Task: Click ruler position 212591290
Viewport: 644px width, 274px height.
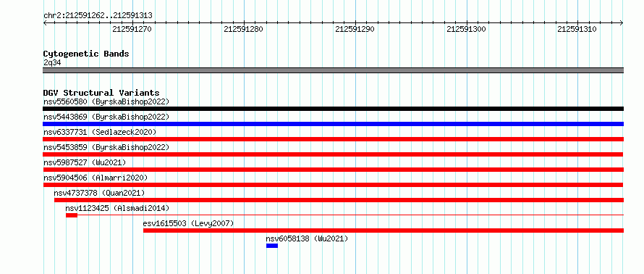Action: pyautogui.click(x=355, y=29)
